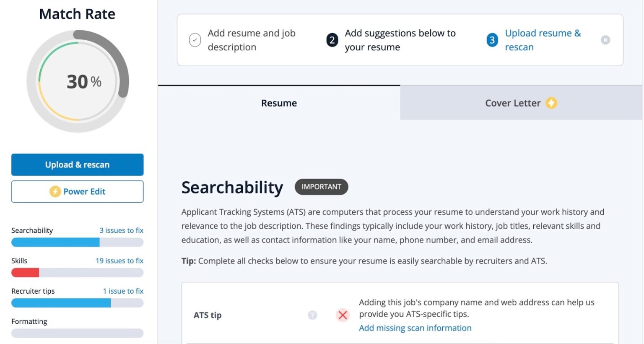Click the step 3 number circle icon
Viewport: 644px width, 344px height.
tap(492, 40)
